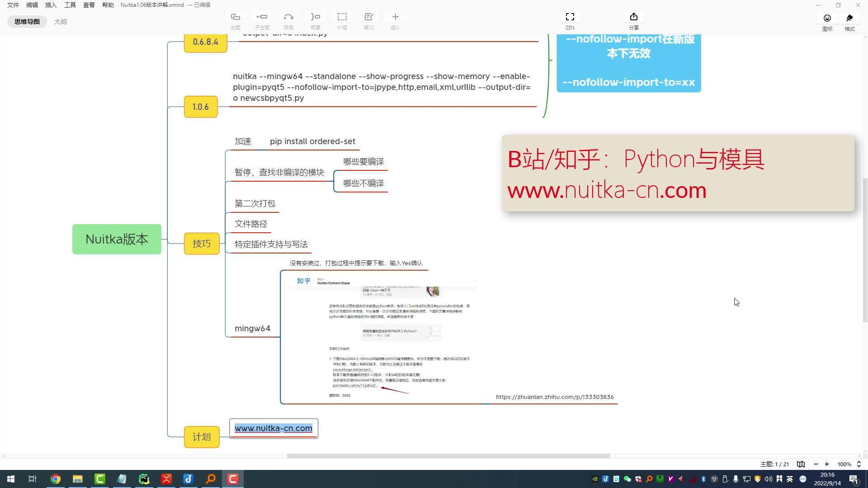868x488 pixels.
Task: Click the zhihu.com article link text
Action: point(555,397)
